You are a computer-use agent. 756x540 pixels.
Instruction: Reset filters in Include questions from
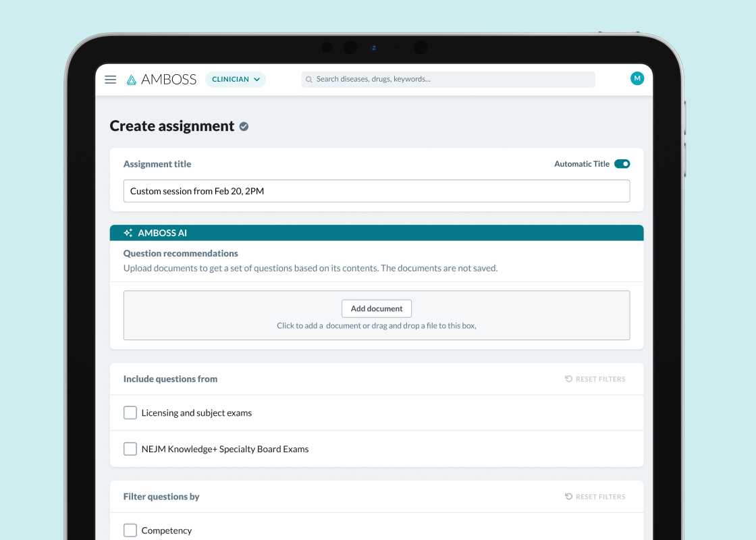click(595, 379)
